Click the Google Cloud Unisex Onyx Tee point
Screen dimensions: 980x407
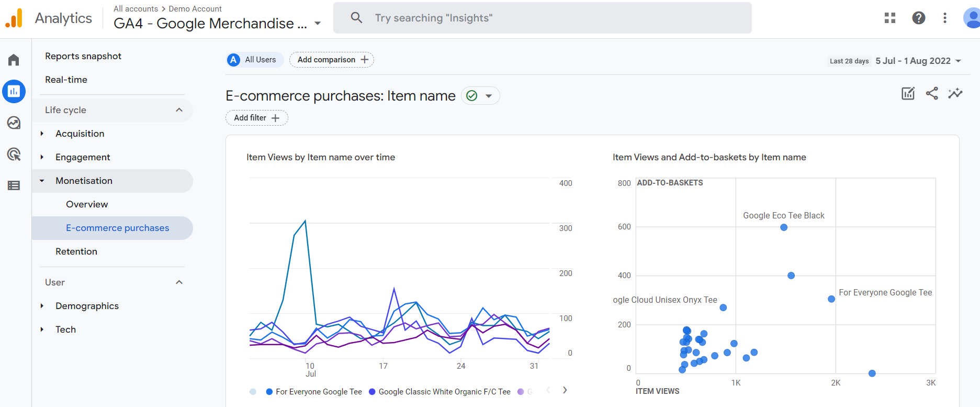click(x=723, y=307)
